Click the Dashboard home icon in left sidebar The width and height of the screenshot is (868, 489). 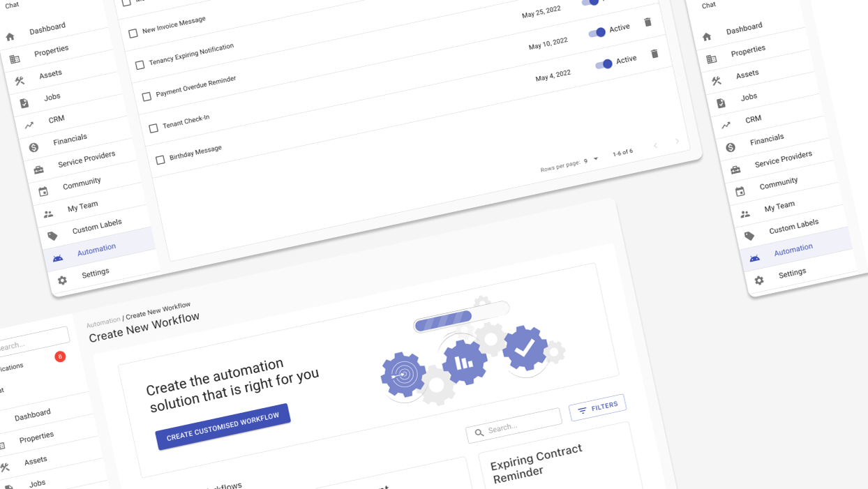pos(10,37)
